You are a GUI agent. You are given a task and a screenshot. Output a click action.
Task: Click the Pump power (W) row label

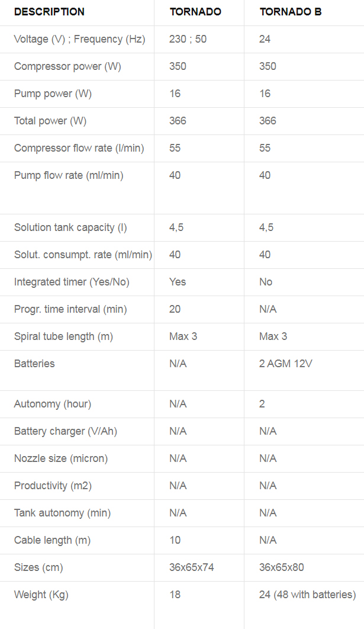(53, 94)
